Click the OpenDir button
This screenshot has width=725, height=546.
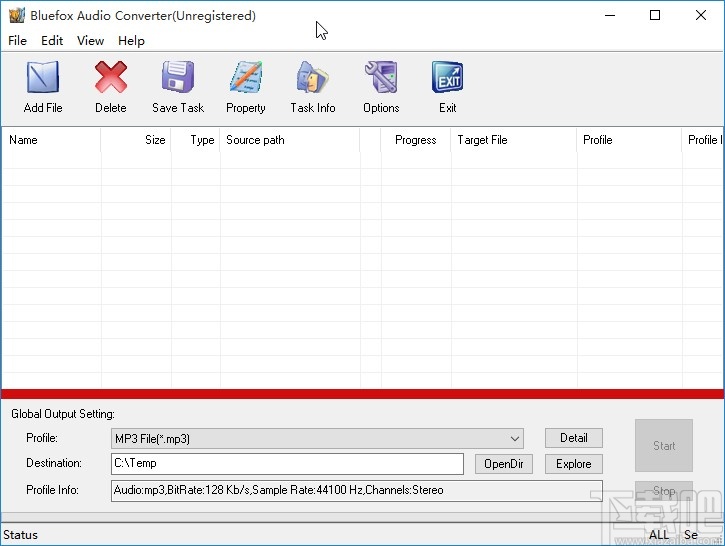coord(504,464)
